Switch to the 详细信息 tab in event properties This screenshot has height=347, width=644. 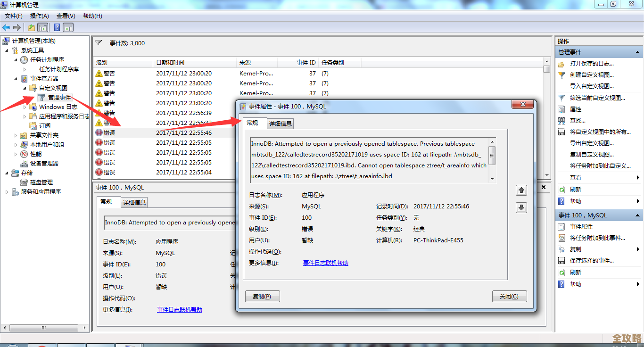click(280, 123)
